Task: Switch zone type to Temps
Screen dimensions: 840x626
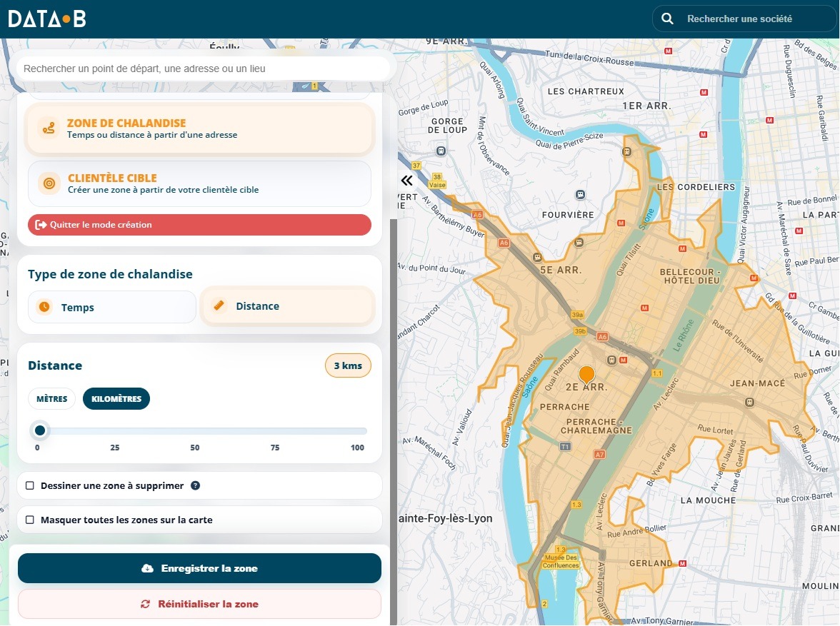Action: (x=112, y=307)
